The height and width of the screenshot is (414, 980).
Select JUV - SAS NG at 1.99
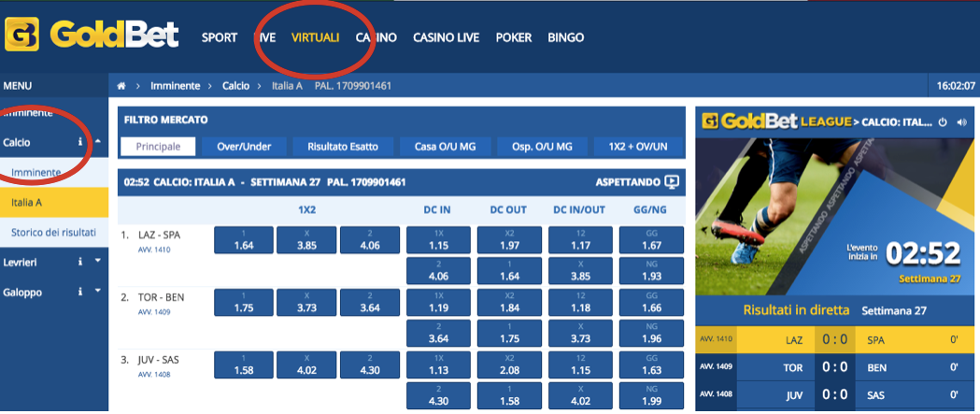(x=652, y=395)
